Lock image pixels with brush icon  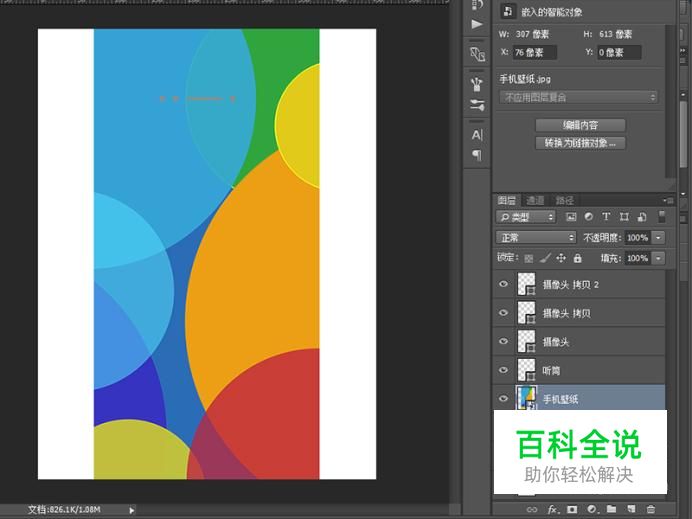[545, 258]
